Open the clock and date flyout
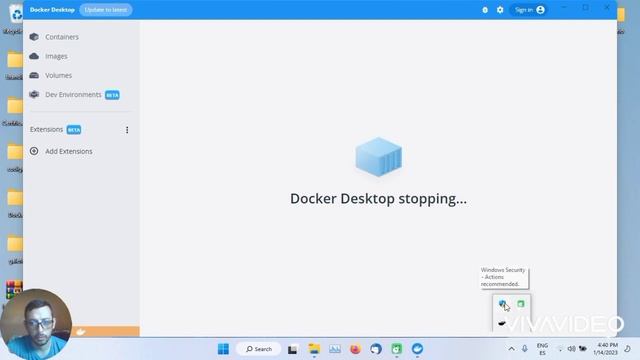Screen dimensions: 640x360 [x=605, y=349]
